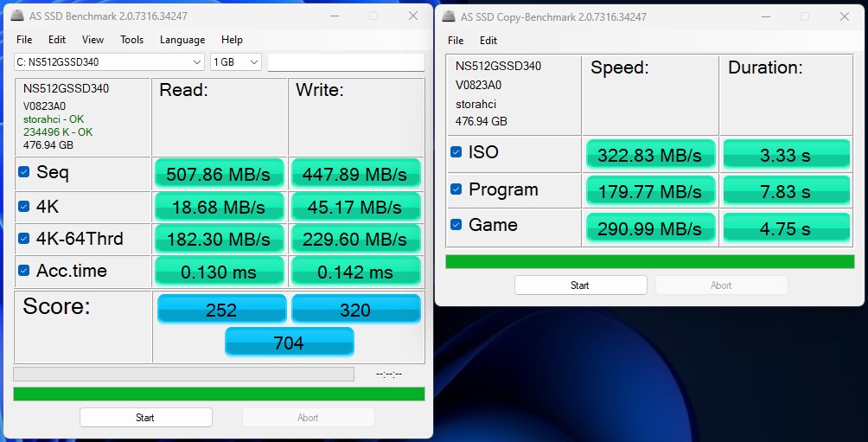The height and width of the screenshot is (442, 868).
Task: Click the Read: column header
Action: [184, 90]
